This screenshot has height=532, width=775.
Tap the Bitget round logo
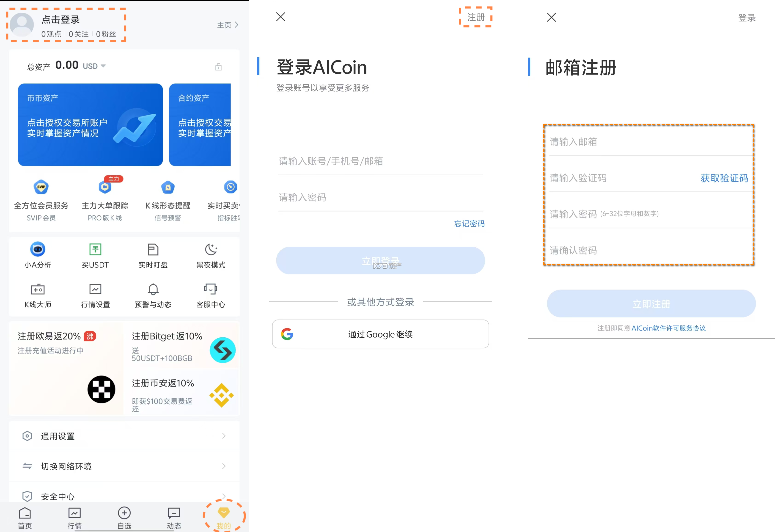point(223,350)
